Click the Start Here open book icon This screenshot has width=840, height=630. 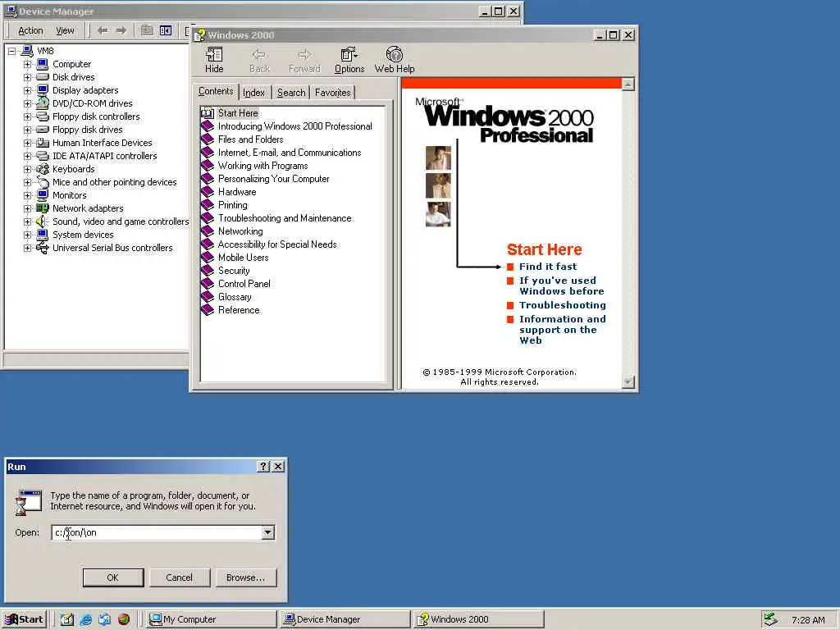point(208,113)
